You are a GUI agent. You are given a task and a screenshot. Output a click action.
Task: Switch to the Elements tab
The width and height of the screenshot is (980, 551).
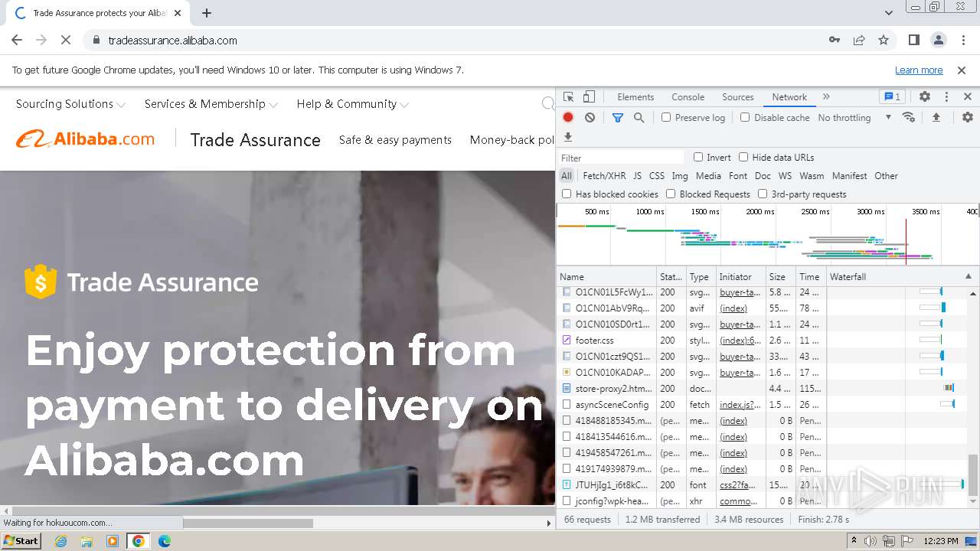635,97
